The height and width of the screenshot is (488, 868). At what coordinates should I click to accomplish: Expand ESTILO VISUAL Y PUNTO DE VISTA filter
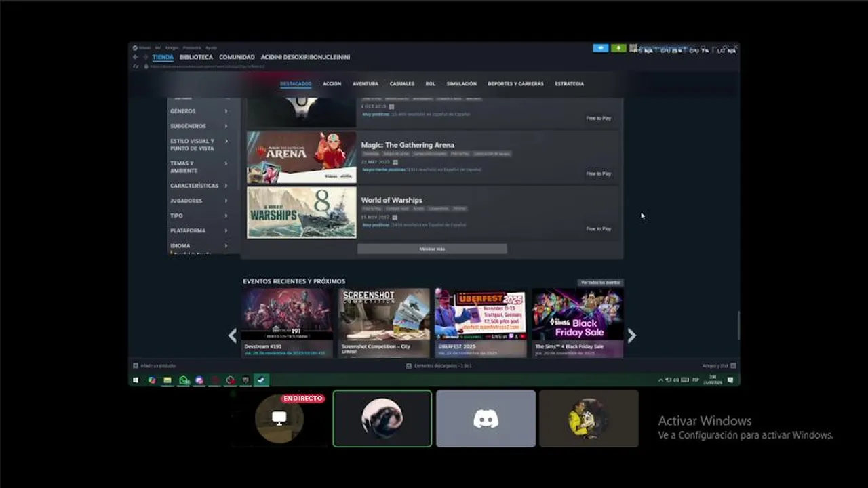tap(199, 144)
